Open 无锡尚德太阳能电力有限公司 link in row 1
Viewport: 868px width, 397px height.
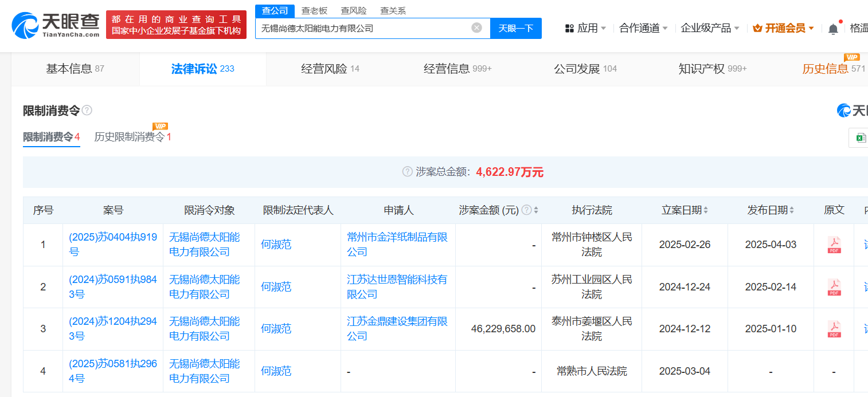(205, 245)
